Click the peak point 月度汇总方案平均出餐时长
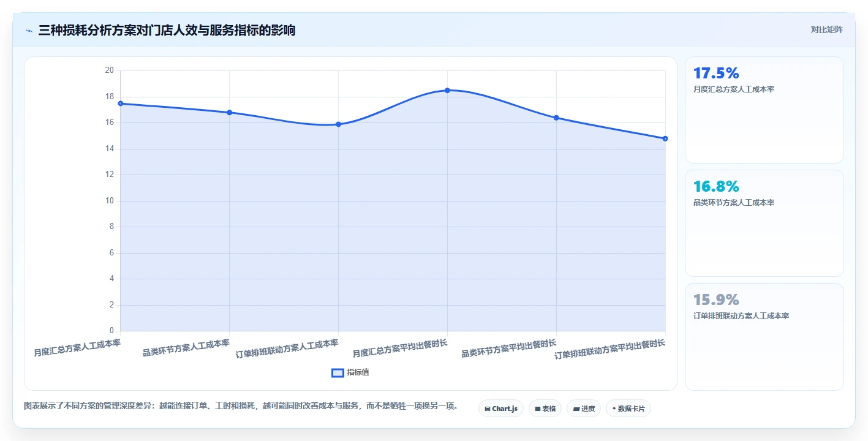 447,91
